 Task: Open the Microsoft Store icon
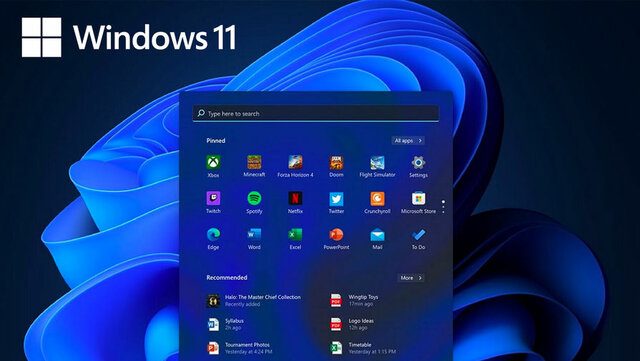418,198
